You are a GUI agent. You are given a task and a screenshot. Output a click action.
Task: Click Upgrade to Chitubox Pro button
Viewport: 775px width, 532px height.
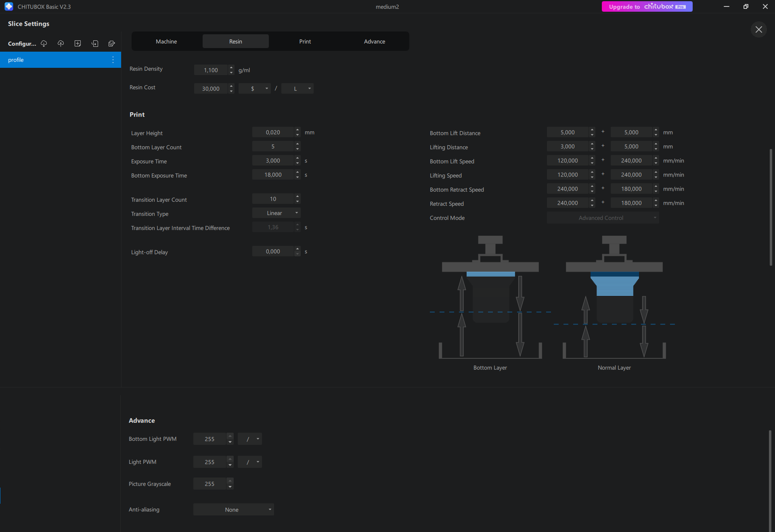[647, 6]
